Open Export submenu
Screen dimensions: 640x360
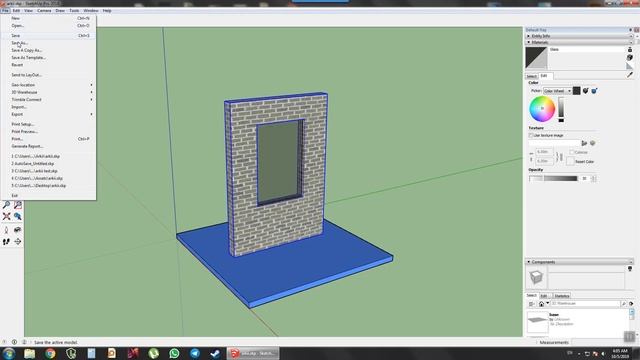(48, 114)
